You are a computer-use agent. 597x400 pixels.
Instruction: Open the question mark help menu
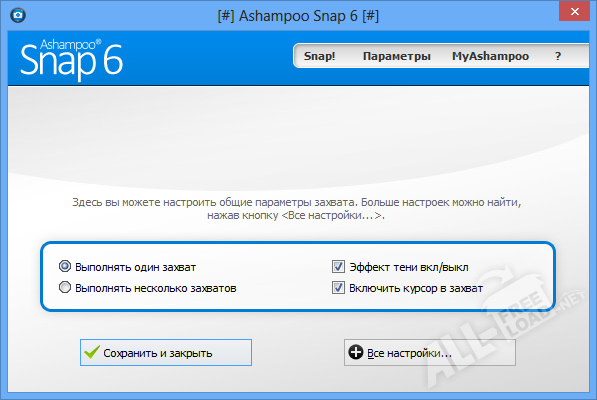(558, 56)
